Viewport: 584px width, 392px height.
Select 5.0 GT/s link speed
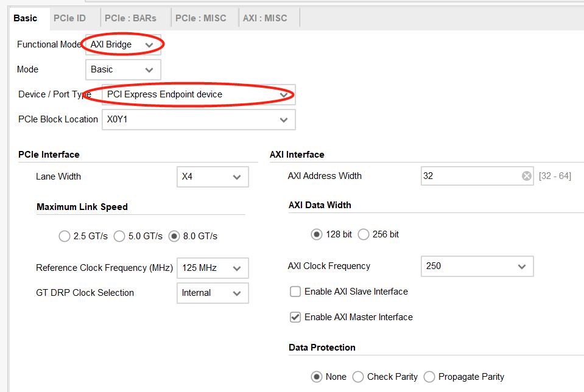(119, 236)
